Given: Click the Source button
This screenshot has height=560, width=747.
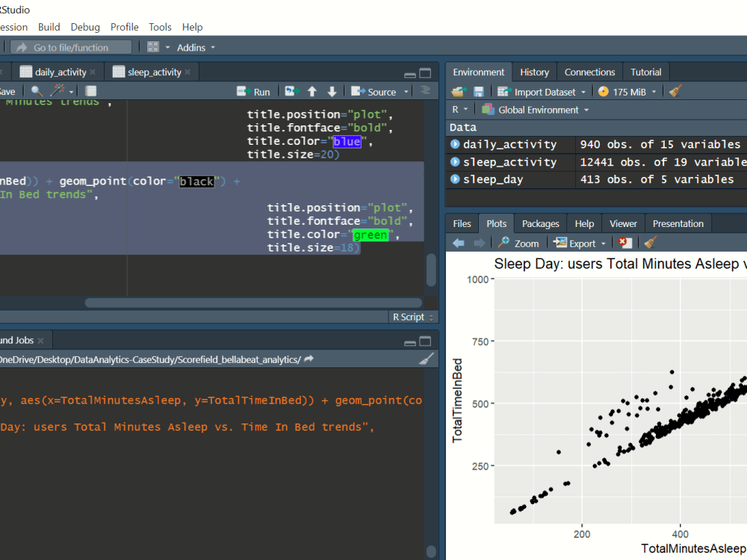Looking at the screenshot, I should pyautogui.click(x=374, y=91).
